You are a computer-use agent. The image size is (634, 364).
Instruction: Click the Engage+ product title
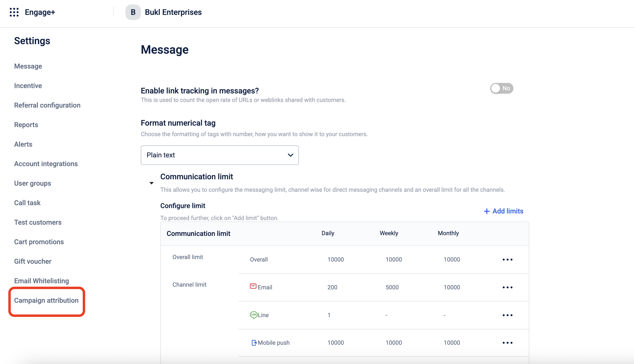[40, 12]
